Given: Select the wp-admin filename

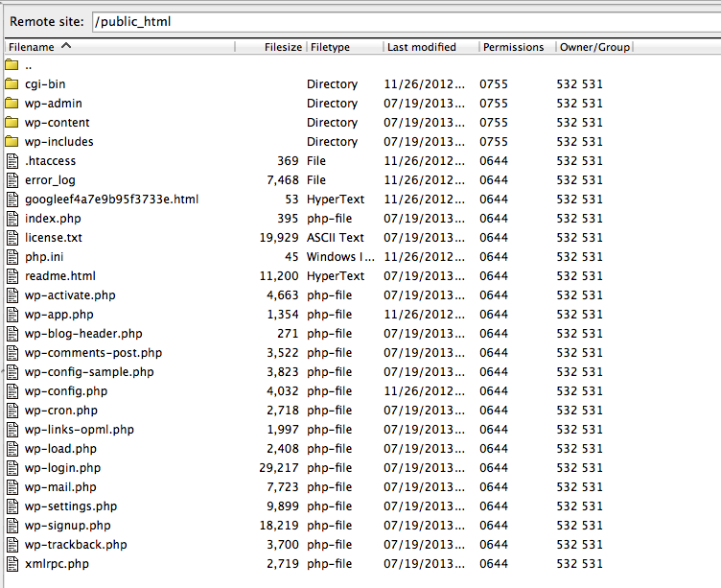Looking at the screenshot, I should pyautogui.click(x=54, y=104).
